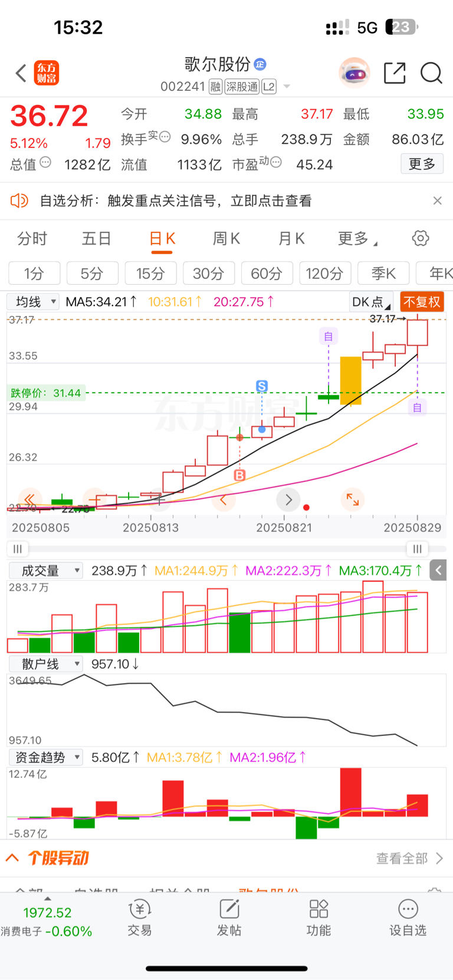Tap the fullscreen expand arrows on chart
Image resolution: width=453 pixels, height=980 pixels.
pyautogui.click(x=353, y=499)
